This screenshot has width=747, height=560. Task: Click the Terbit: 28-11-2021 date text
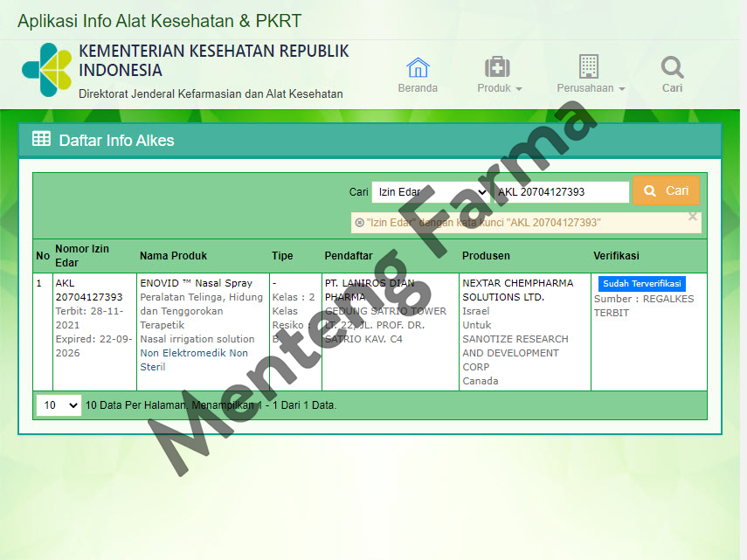[x=89, y=318]
